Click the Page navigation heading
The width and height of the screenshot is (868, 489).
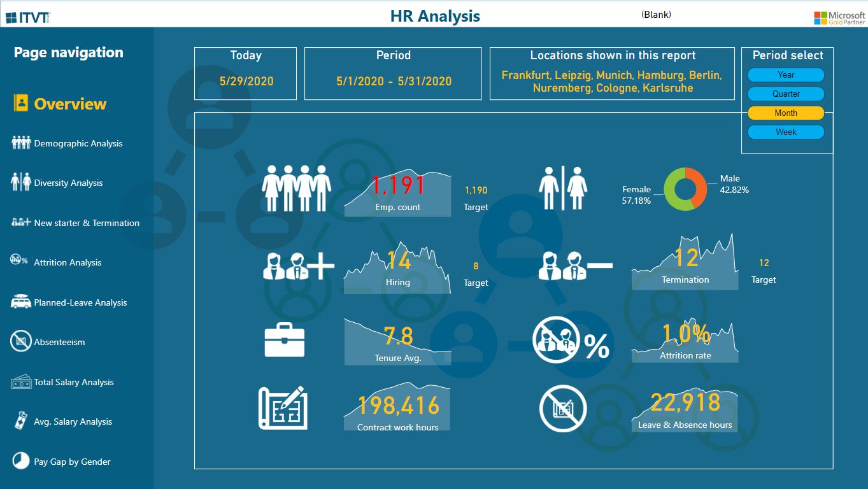pos(69,52)
